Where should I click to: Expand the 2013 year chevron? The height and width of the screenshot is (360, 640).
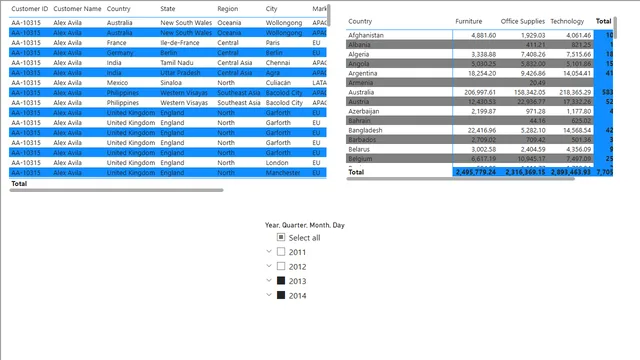(269, 280)
